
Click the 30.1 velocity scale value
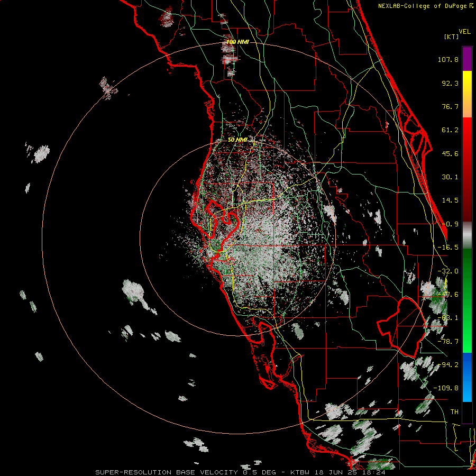(450, 177)
